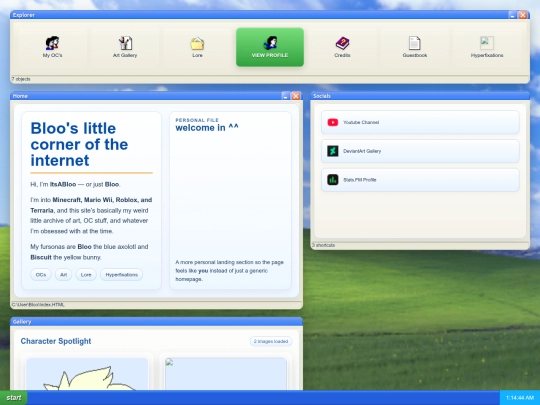Click the 'Bloo's little corner of the internet' title
The image size is (540, 405).
(x=79, y=144)
